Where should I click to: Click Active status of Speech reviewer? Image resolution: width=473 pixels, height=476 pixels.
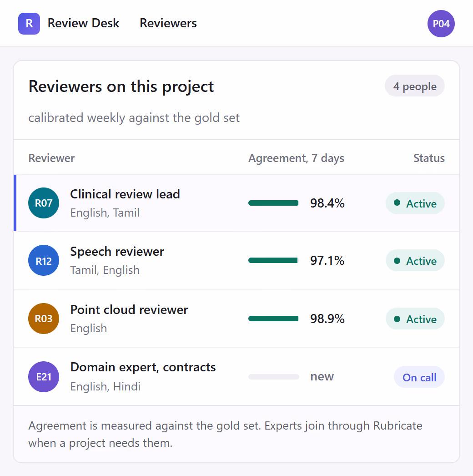coord(415,260)
